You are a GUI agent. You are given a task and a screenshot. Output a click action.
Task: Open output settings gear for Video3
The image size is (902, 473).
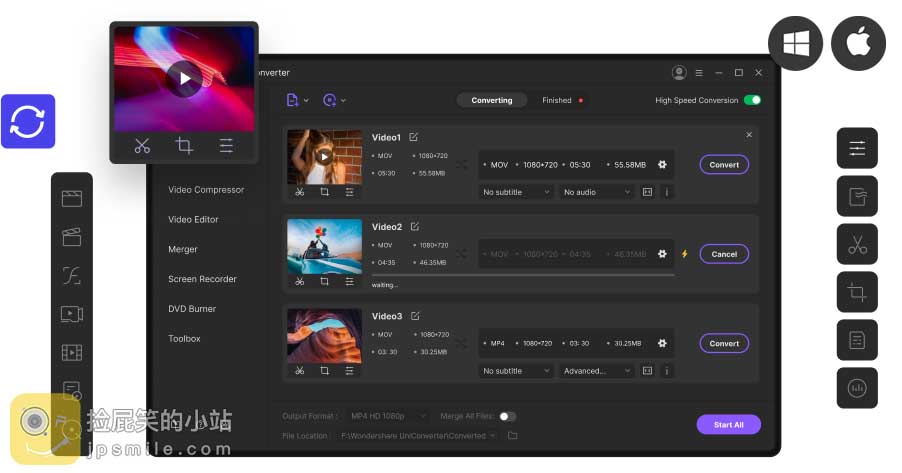(x=662, y=343)
